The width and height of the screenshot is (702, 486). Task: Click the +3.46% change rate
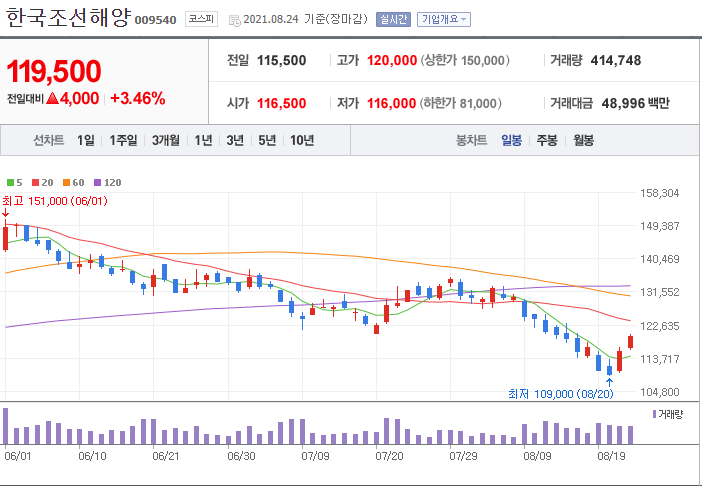point(138,98)
